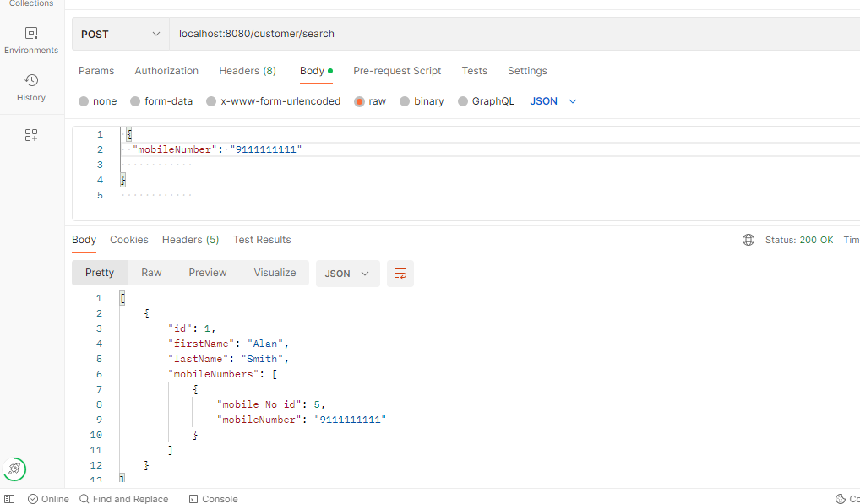860x504 pixels.
Task: Open the Console panel
Action: tap(214, 499)
